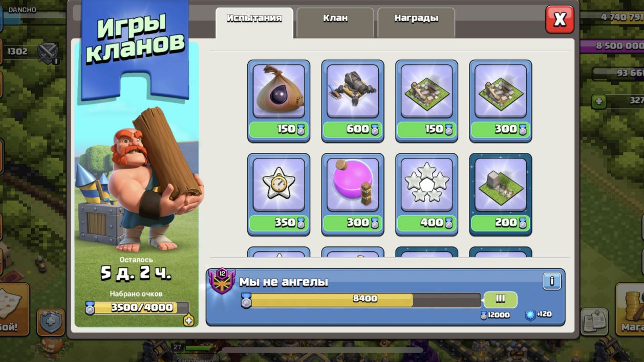Click the personal points bar 3500/4000
The height and width of the screenshot is (362, 644).
137,308
